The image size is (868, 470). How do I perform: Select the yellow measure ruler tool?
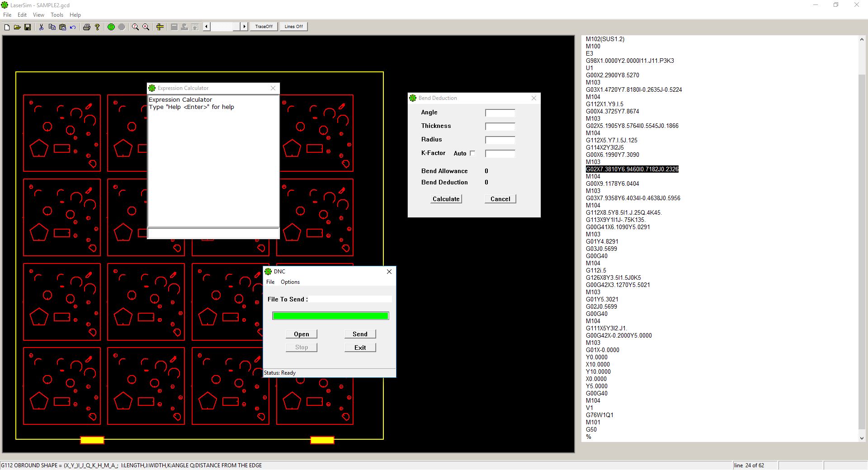[x=160, y=27]
